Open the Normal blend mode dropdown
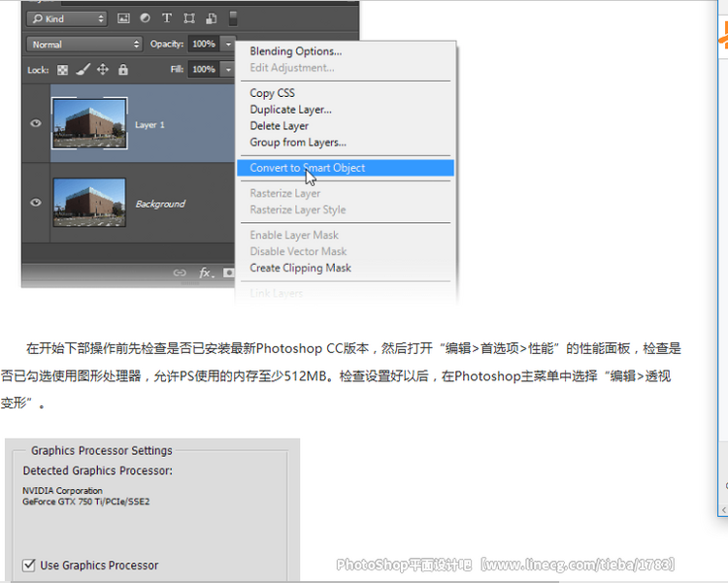 pyautogui.click(x=84, y=44)
